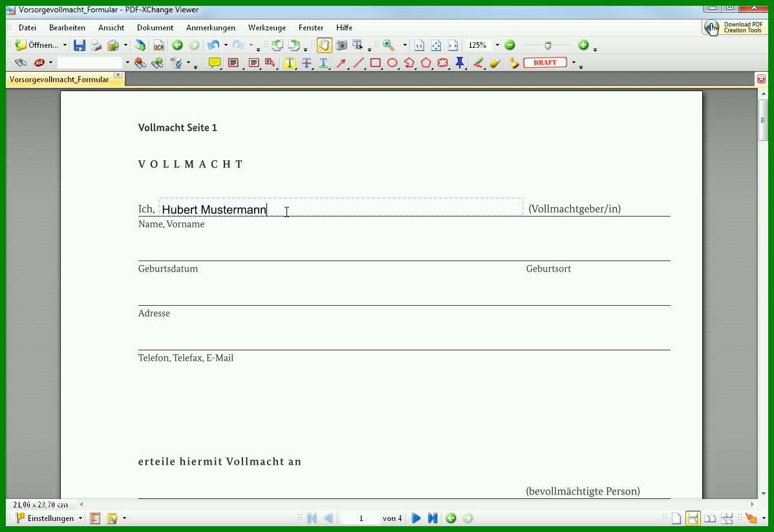
Task: Choose the Line drawing tool
Action: 358,63
